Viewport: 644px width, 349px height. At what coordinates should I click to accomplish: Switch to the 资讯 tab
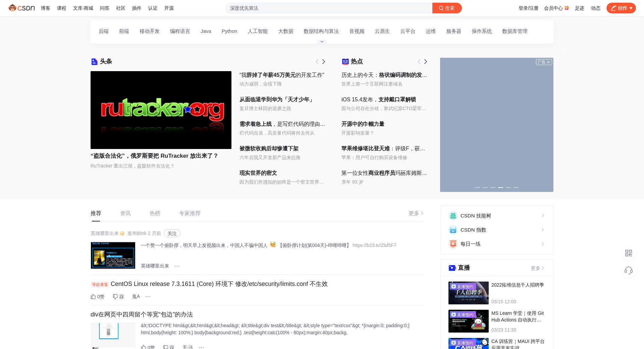(x=125, y=213)
